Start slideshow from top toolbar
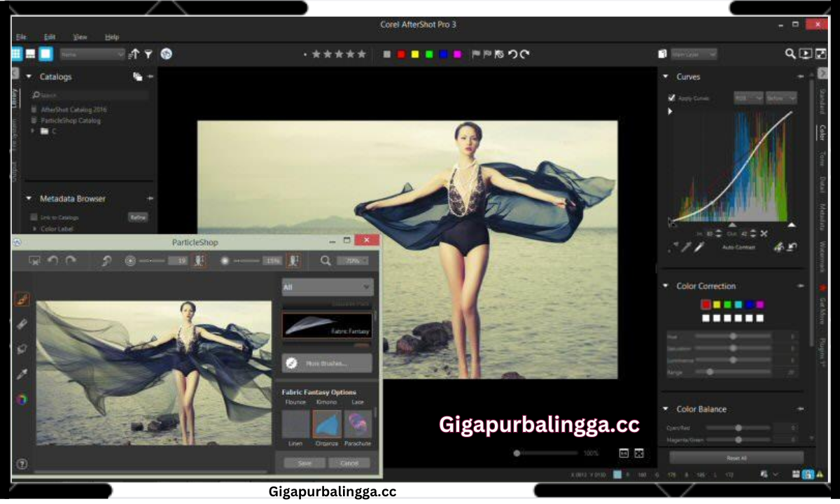The width and height of the screenshot is (840, 504). point(806,54)
